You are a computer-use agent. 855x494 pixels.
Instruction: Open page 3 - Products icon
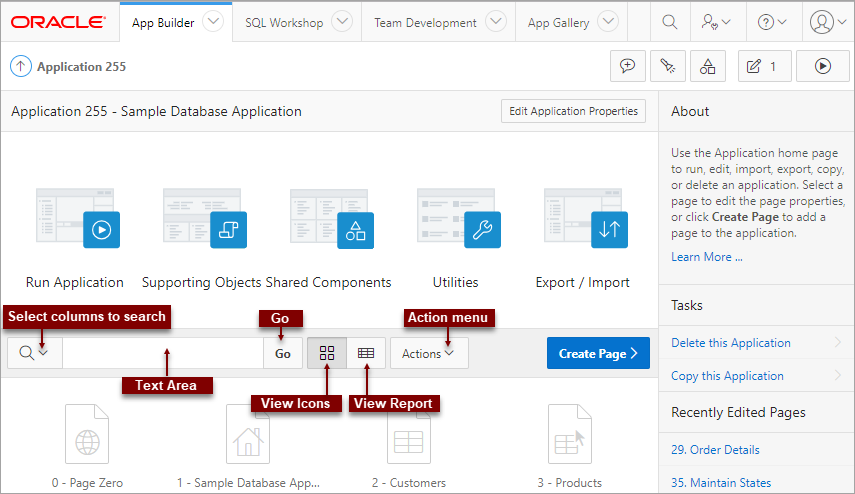570,435
